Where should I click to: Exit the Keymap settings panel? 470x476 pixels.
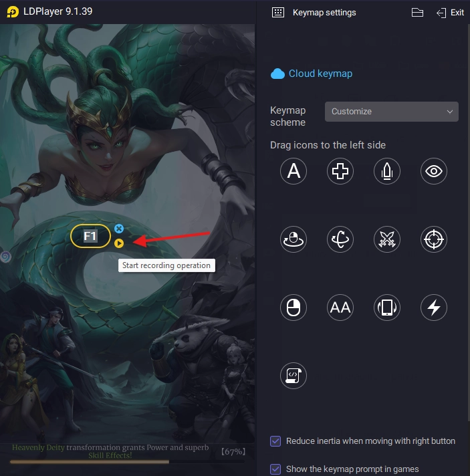point(450,13)
